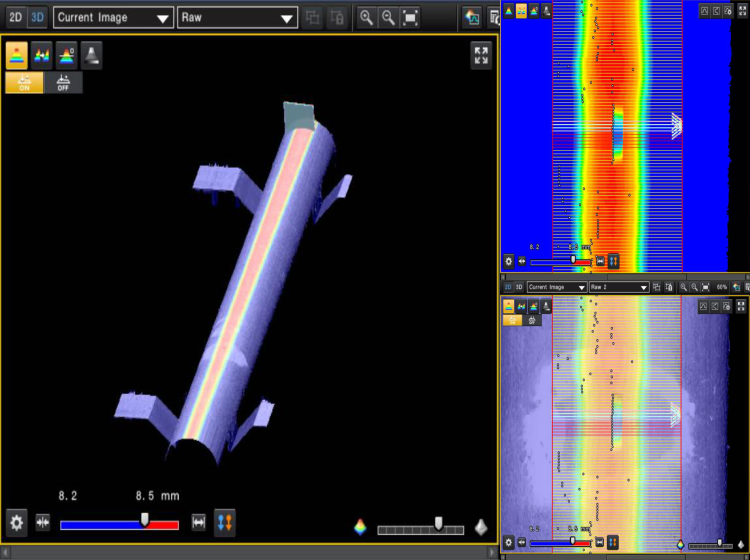Click the color blend slider handle at bottom right
Screen dimensions: 750x560
coord(438,523)
